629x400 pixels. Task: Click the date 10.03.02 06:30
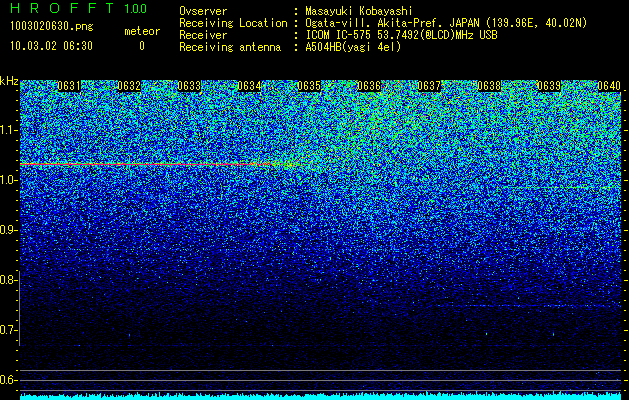pyautogui.click(x=52, y=46)
